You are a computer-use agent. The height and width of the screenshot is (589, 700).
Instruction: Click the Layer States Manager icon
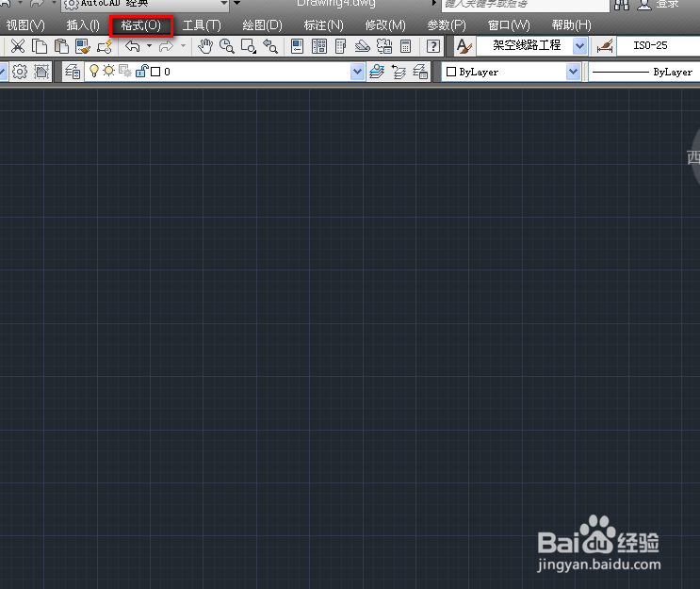tap(420, 72)
